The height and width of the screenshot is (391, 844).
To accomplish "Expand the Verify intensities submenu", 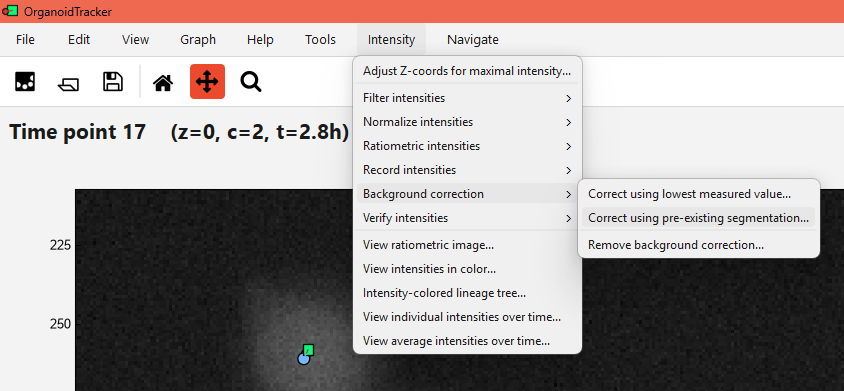I will [x=467, y=218].
